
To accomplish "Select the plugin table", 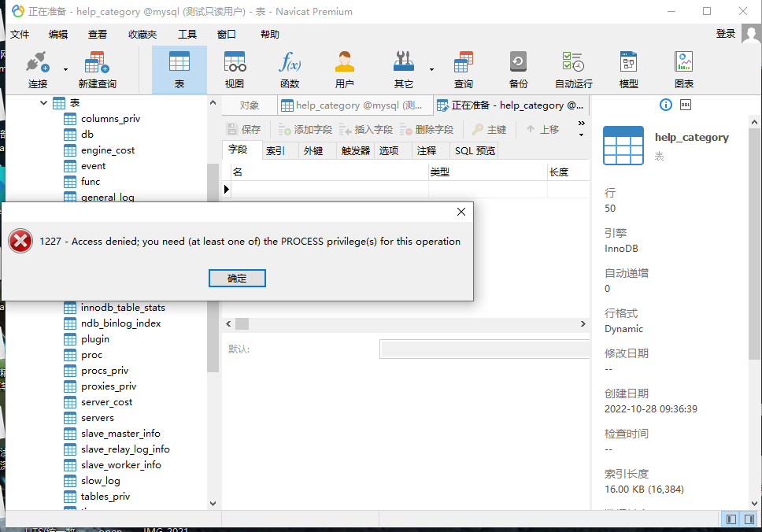I will pos(94,339).
